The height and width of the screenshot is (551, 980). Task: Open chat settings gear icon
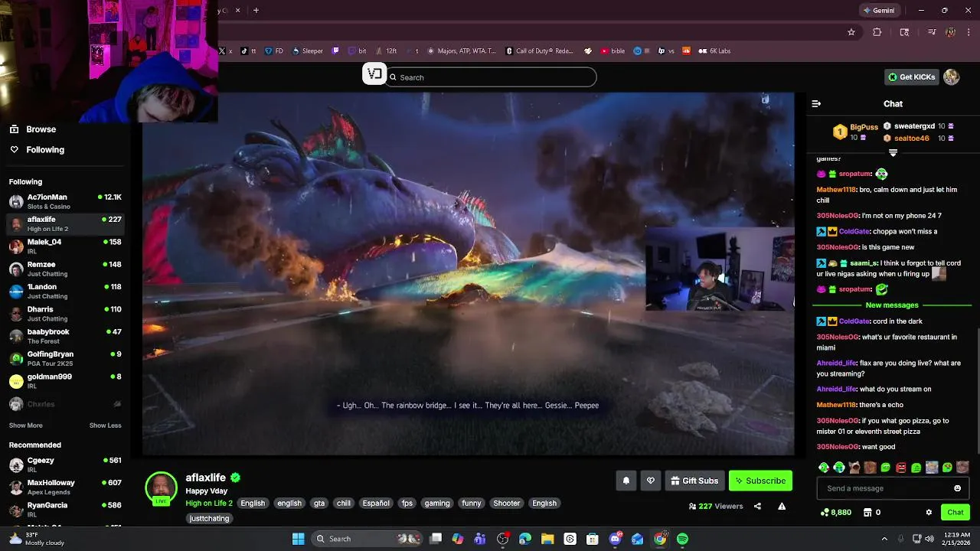pos(929,513)
